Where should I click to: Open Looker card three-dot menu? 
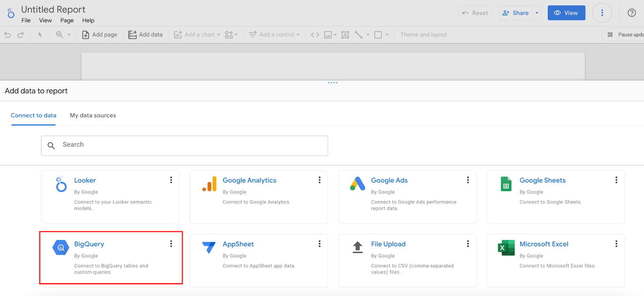[x=171, y=180]
